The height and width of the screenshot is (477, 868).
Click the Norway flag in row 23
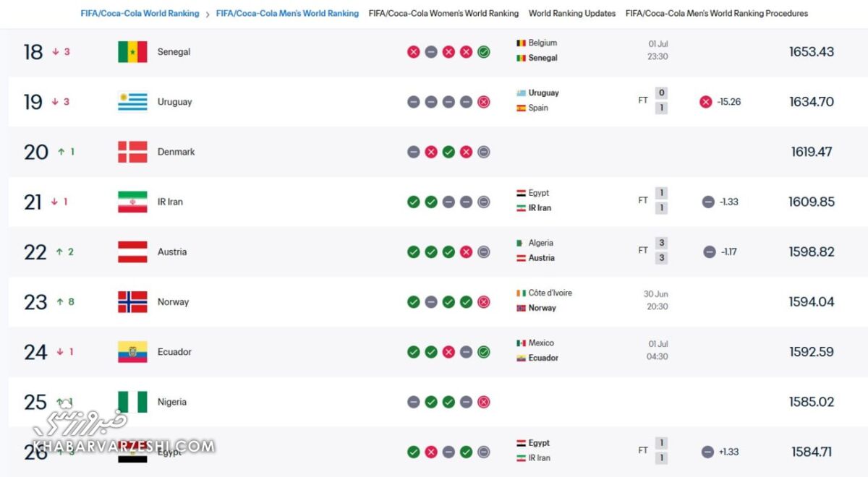(132, 301)
